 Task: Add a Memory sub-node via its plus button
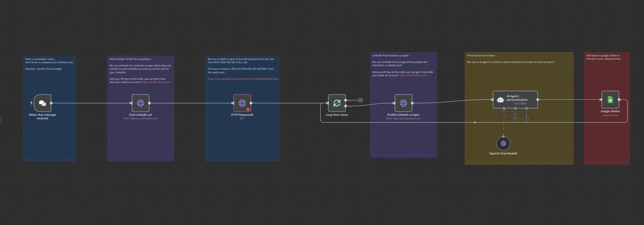(x=515, y=119)
